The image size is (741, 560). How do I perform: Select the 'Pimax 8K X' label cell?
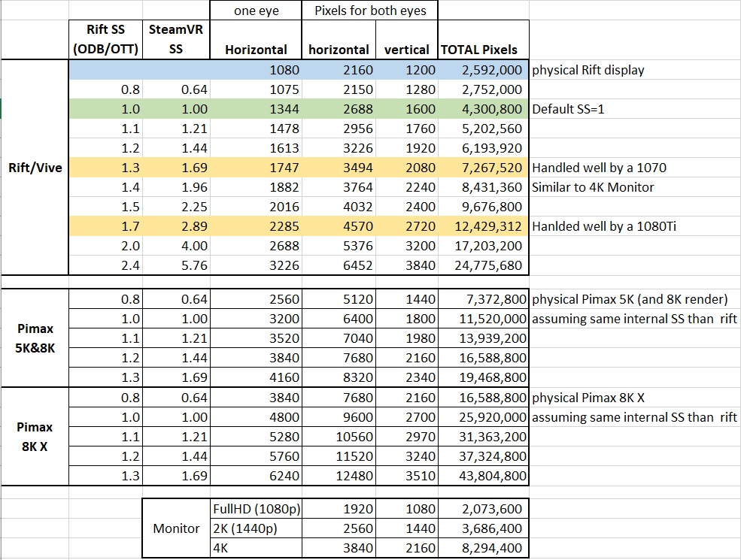(x=35, y=436)
